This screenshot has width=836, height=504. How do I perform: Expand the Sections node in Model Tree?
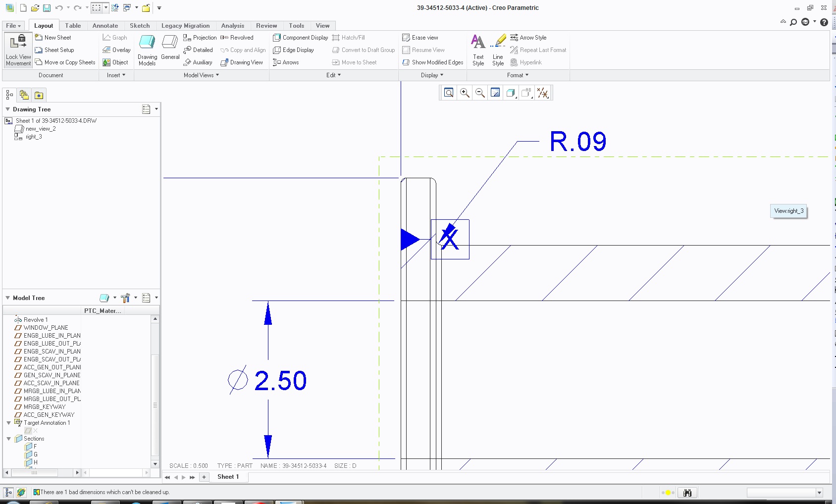pos(8,438)
